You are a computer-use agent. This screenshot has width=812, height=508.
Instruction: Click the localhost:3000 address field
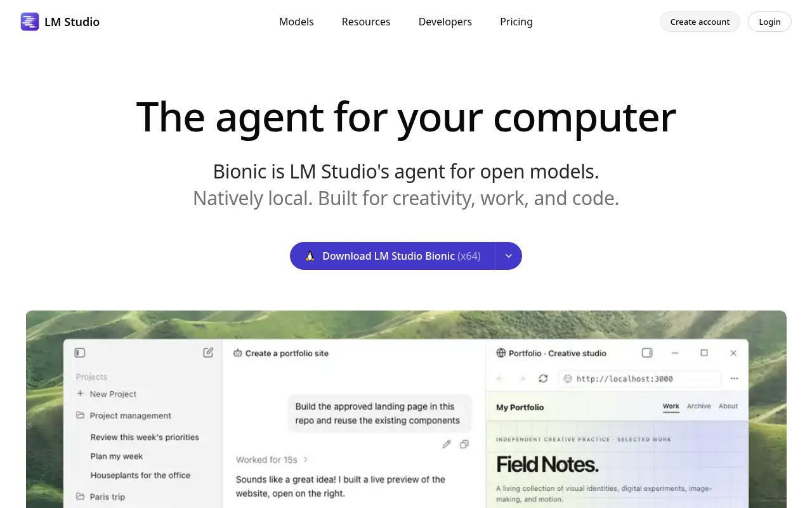tap(639, 378)
